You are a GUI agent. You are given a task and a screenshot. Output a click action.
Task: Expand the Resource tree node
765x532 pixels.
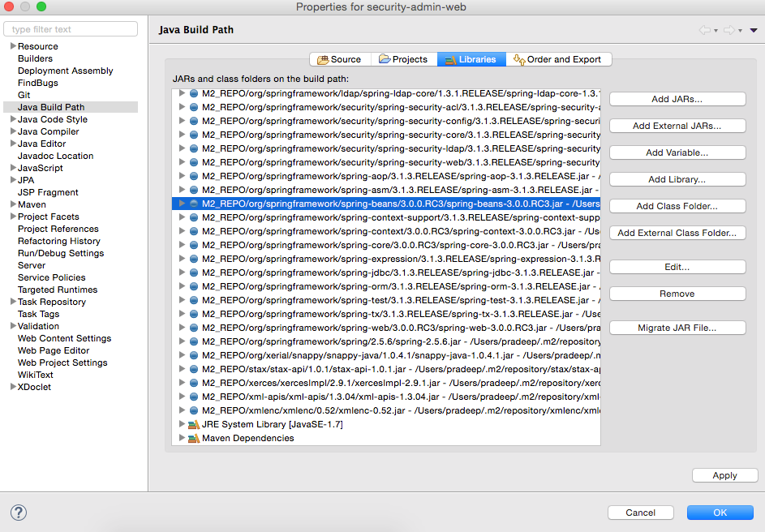pyautogui.click(x=13, y=46)
